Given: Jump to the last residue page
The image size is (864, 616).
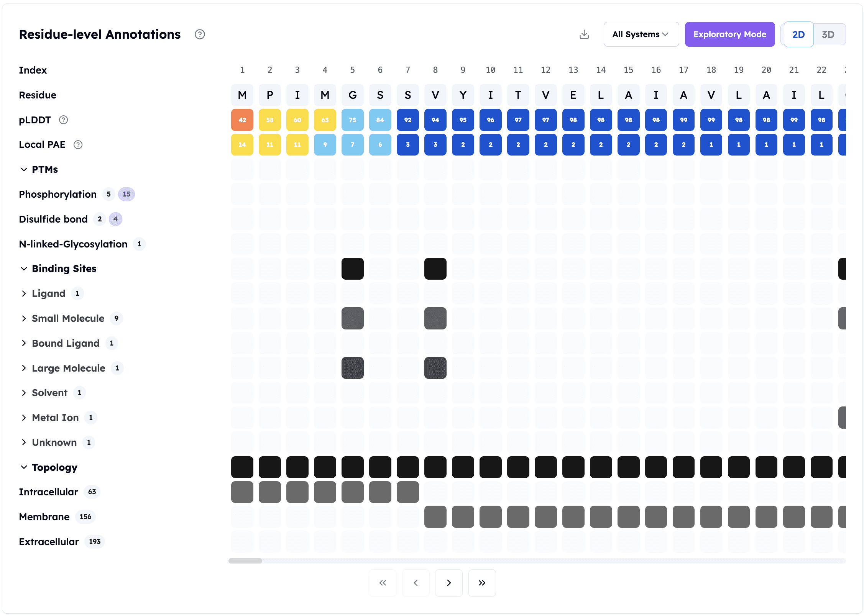Looking at the screenshot, I should (482, 583).
